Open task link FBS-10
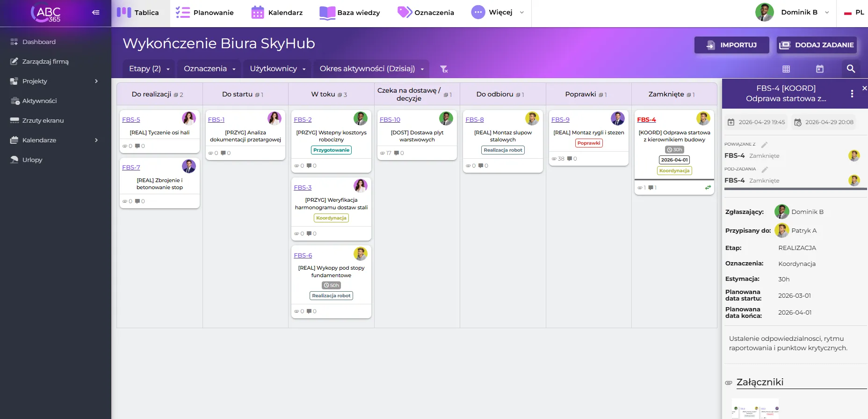Image resolution: width=868 pixels, height=419 pixels. [390, 120]
